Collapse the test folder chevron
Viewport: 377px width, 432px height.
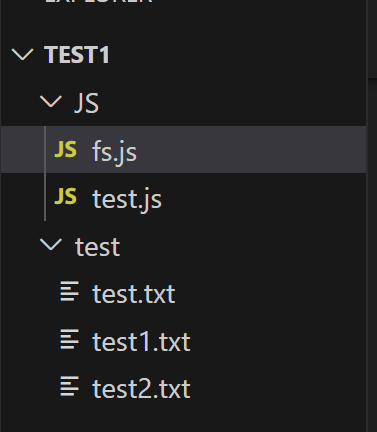coord(51,245)
